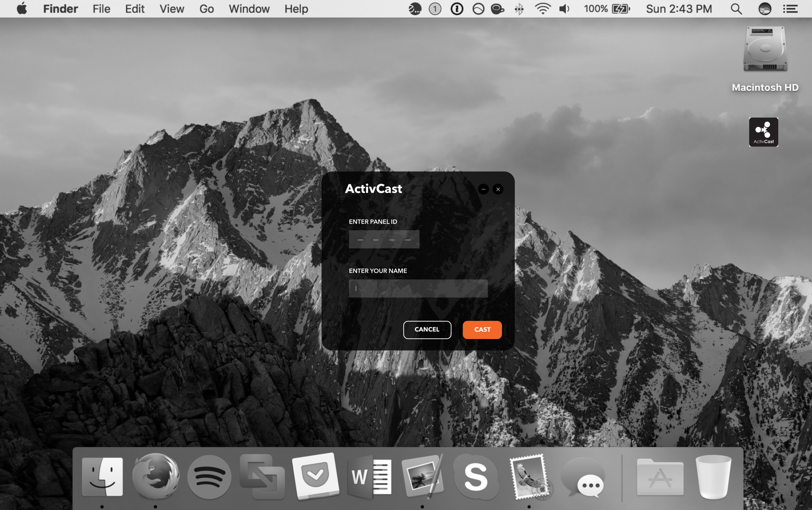Image resolution: width=812 pixels, height=510 pixels.
Task: Focus the Enter Panel ID field
Action: (384, 239)
